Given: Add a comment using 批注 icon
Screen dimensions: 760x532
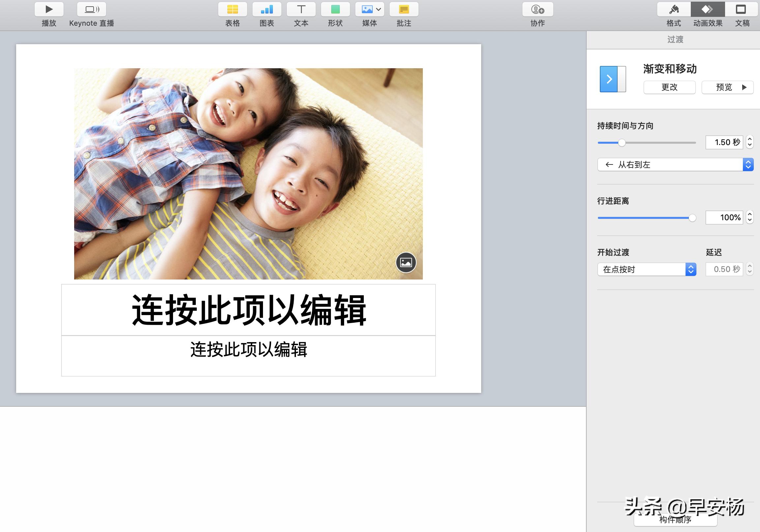Looking at the screenshot, I should [x=404, y=9].
